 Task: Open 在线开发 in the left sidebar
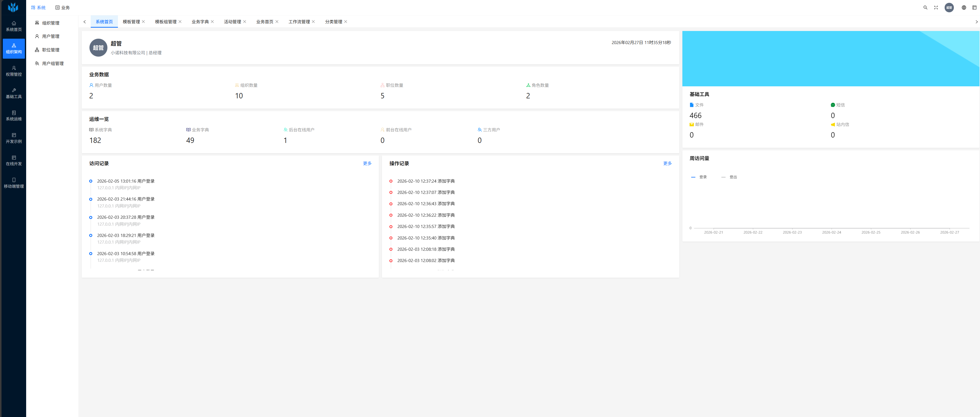pos(14,161)
